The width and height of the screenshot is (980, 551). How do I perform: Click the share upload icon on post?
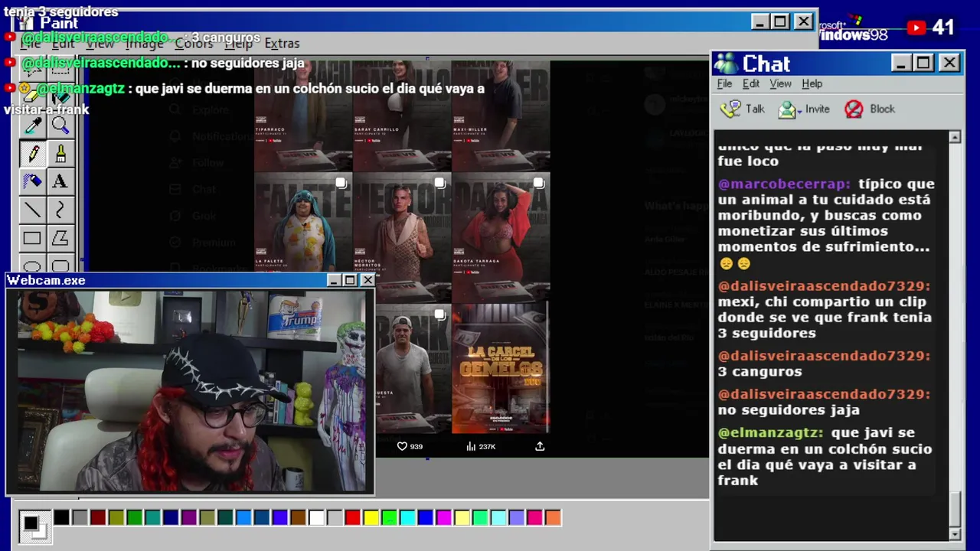coord(540,446)
